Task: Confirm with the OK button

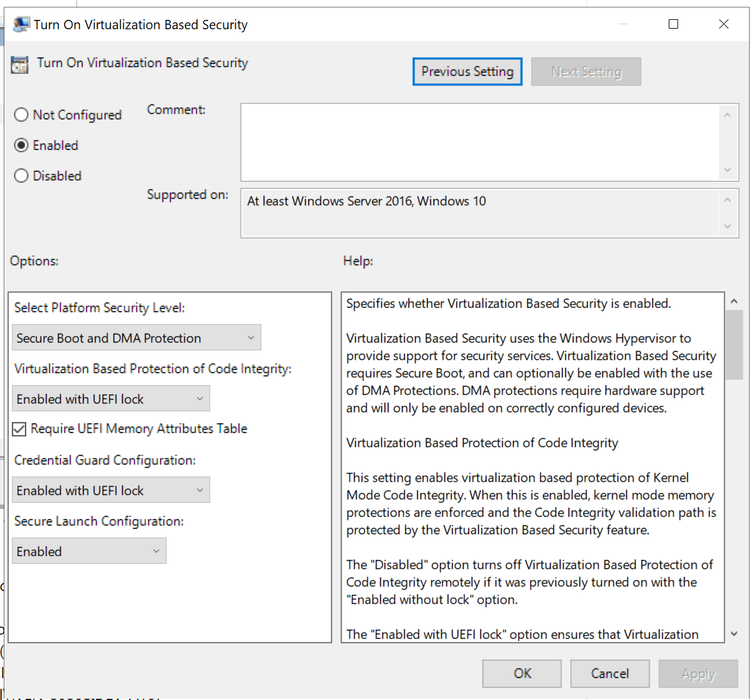Action: 522,673
